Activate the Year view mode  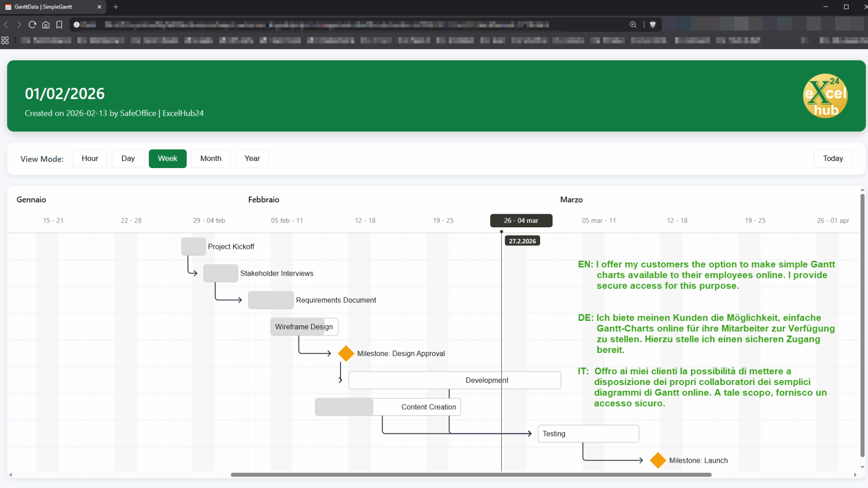coord(252,159)
